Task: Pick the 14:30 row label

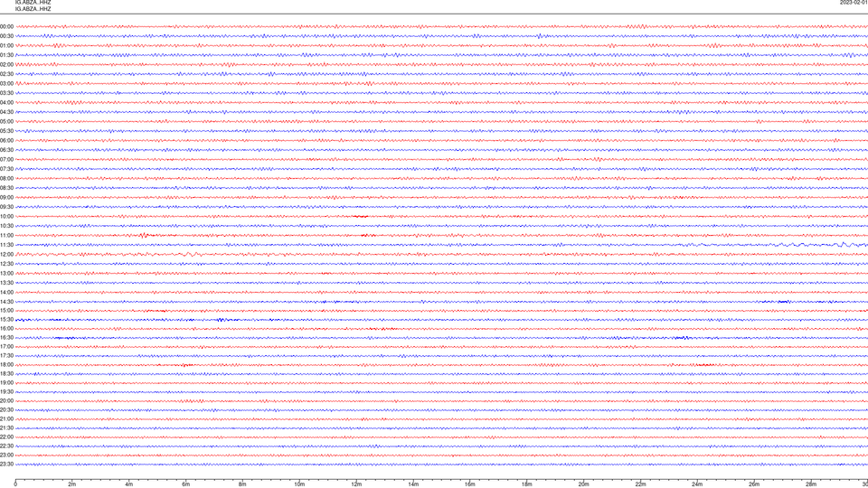Action: tap(6, 302)
